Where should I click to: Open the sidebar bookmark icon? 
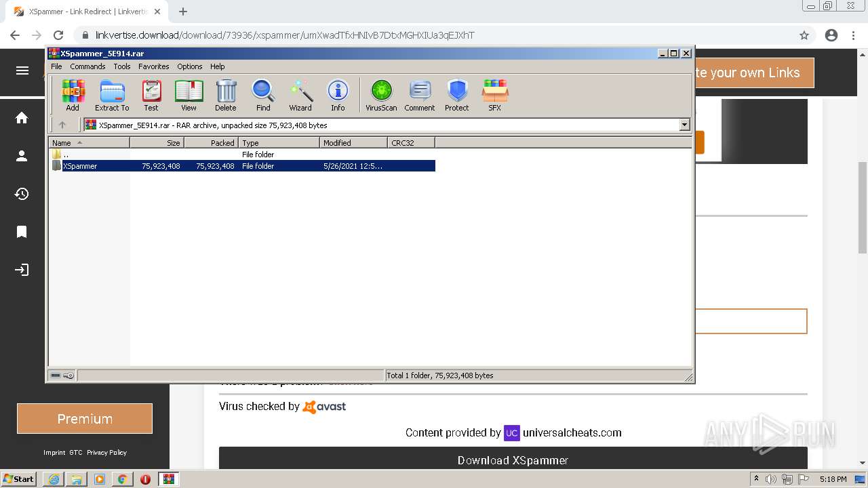[x=22, y=232]
